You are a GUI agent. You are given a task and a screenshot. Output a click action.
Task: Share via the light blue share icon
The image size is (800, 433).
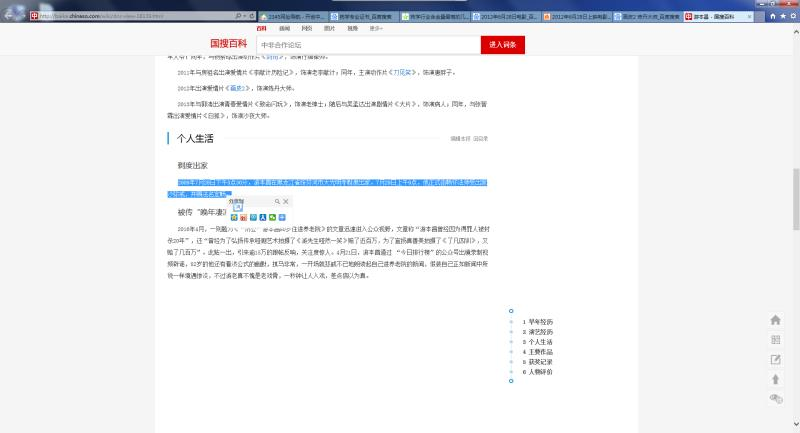(x=253, y=218)
